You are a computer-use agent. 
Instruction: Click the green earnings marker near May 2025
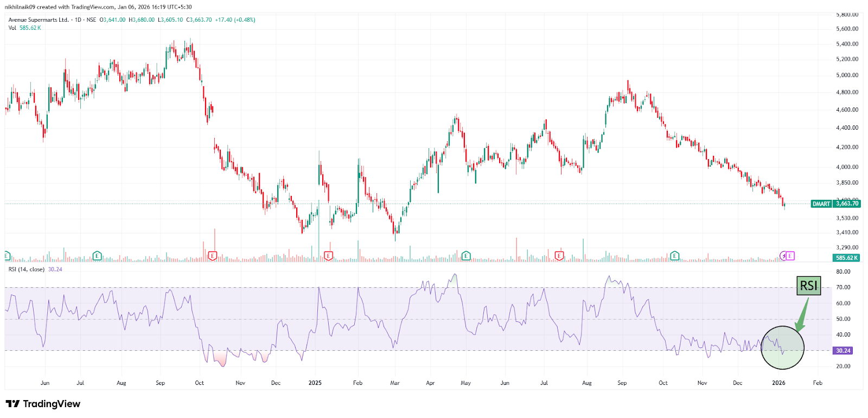click(x=466, y=256)
